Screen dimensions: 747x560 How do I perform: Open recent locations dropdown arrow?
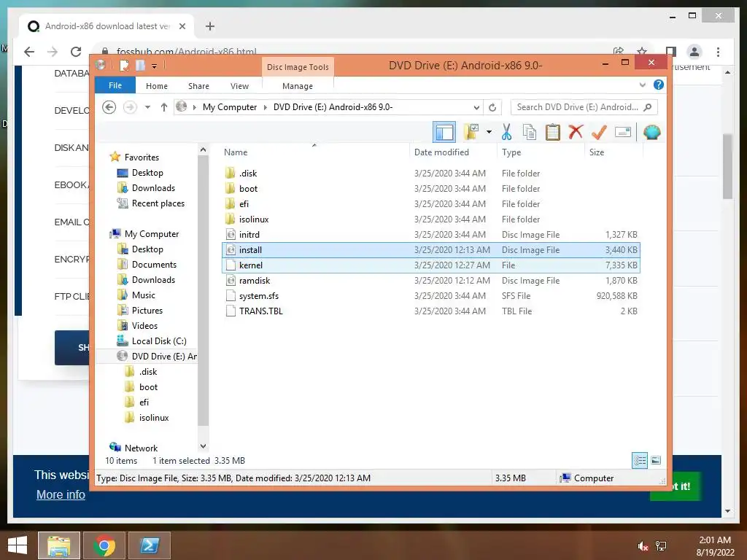click(147, 107)
